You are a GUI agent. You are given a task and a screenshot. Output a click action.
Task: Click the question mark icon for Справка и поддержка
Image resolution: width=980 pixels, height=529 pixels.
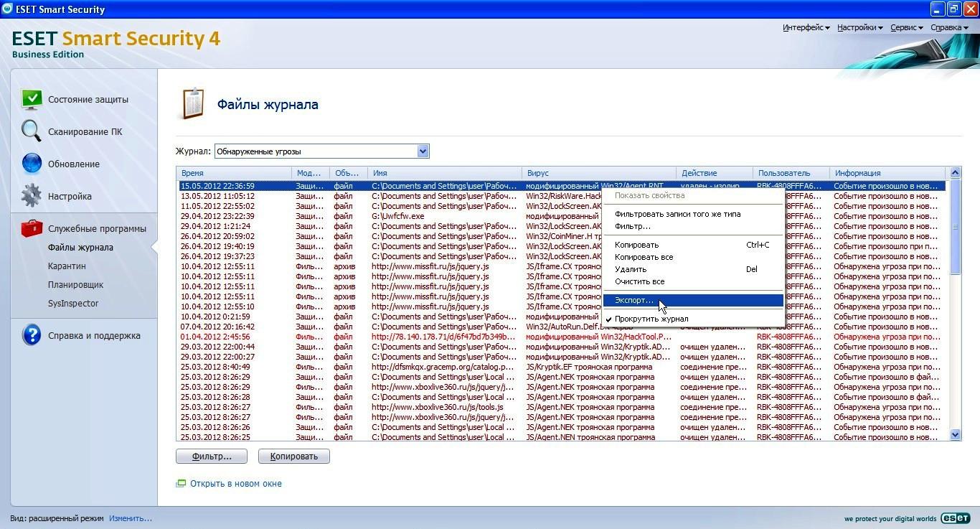32,335
